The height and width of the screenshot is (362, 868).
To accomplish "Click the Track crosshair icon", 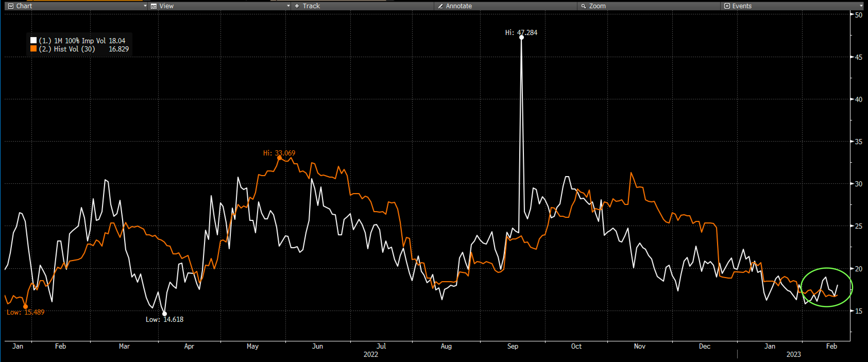I will pyautogui.click(x=297, y=6).
